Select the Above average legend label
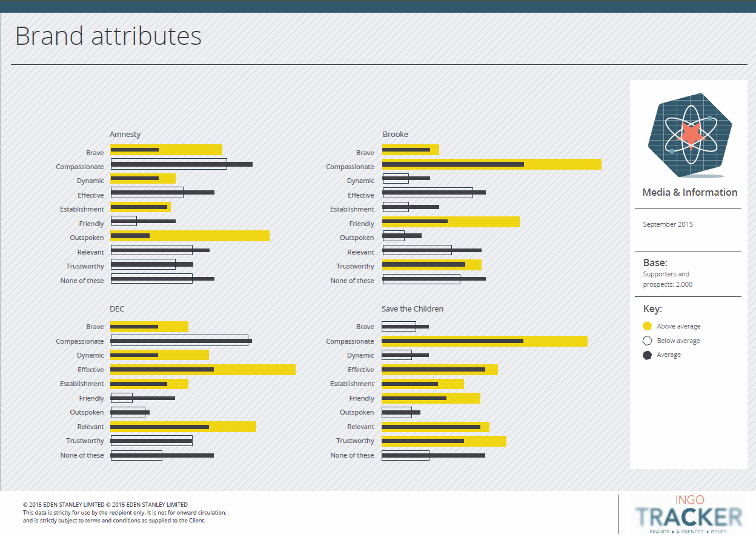The width and height of the screenshot is (756, 537). tap(678, 326)
